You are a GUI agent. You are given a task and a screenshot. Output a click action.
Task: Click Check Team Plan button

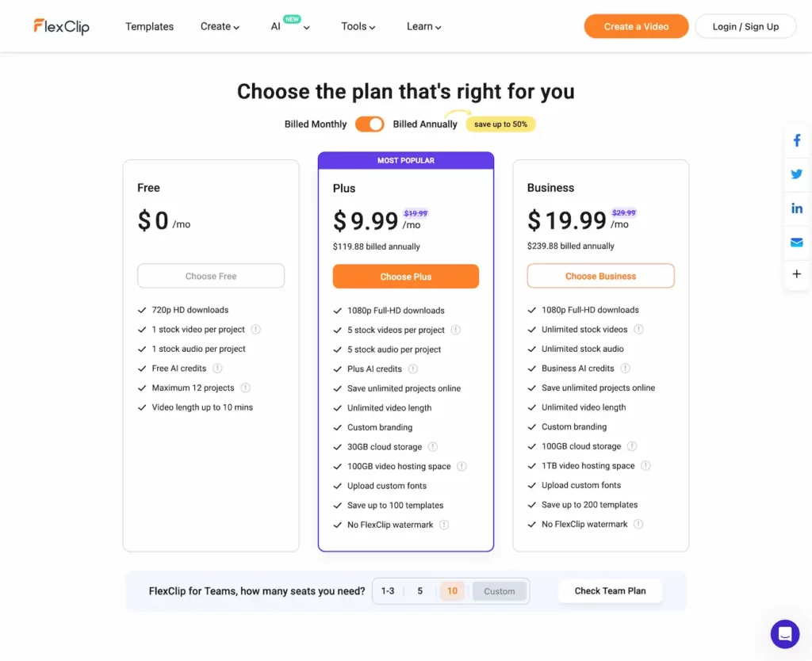[x=610, y=590]
